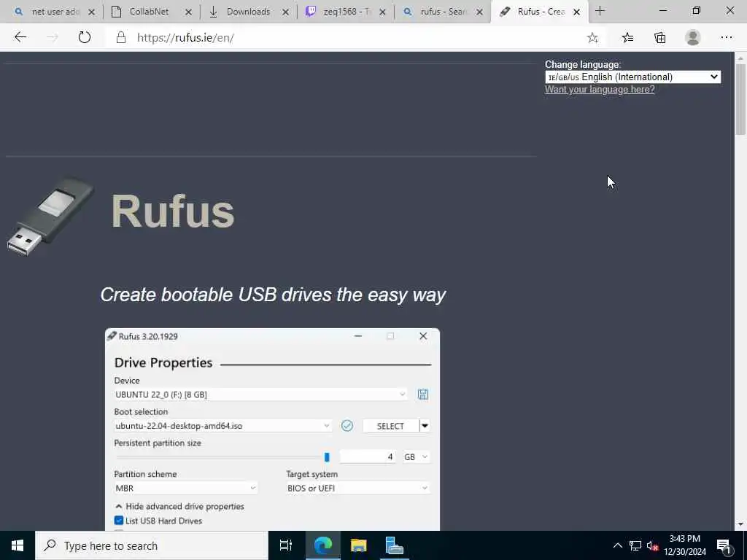This screenshot has width=747, height=560.
Task: View site lock info icon
Action: click(121, 38)
